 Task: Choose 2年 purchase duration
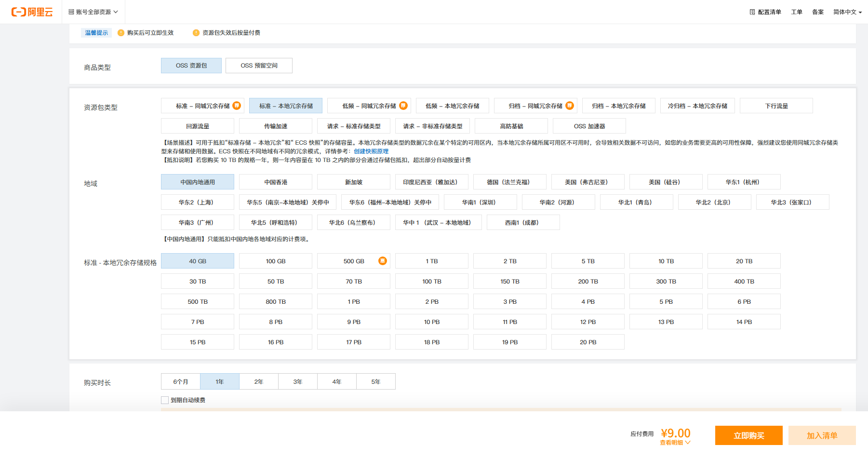tap(259, 381)
